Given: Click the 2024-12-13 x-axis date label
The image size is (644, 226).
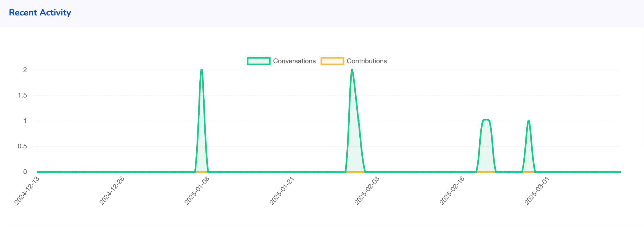Looking at the screenshot, I should 27,191.
